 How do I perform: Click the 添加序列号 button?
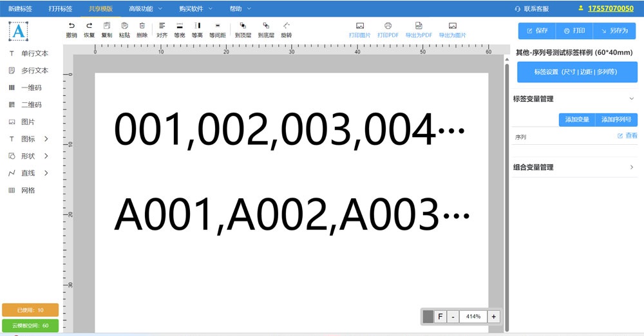616,120
